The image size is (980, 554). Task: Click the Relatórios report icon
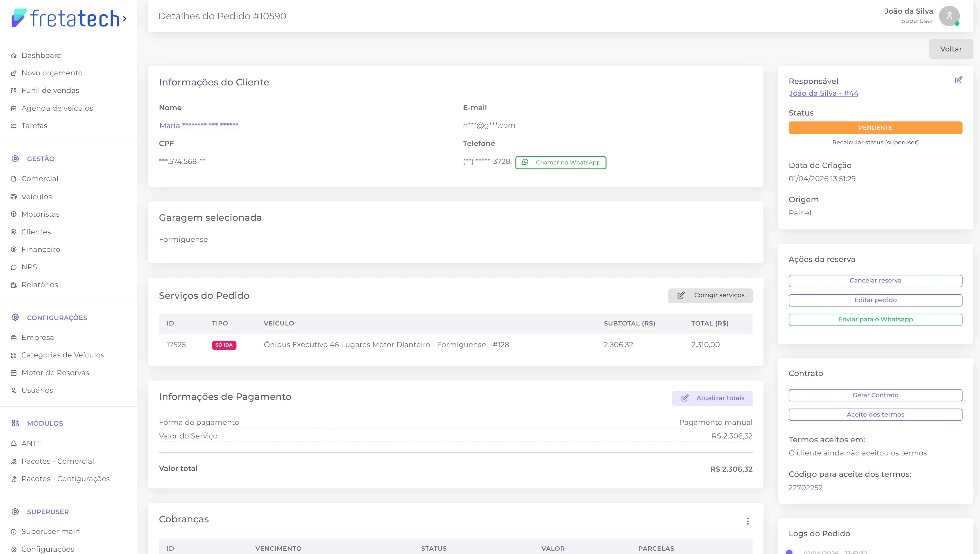pos(14,285)
